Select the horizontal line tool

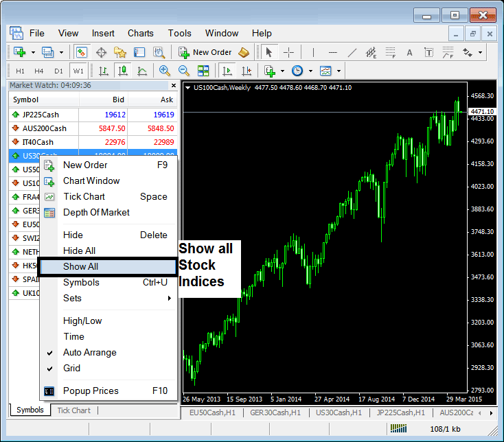tap(332, 52)
